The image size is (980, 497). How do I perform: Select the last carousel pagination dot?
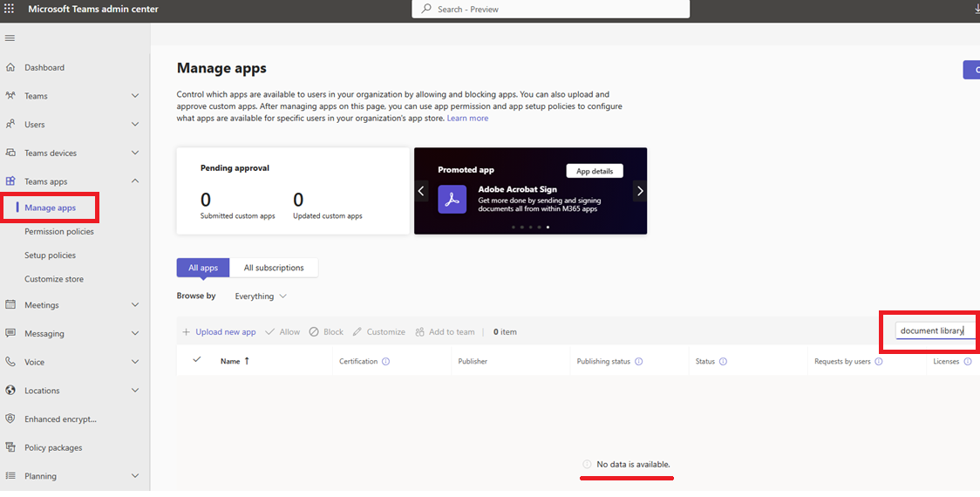point(548,228)
